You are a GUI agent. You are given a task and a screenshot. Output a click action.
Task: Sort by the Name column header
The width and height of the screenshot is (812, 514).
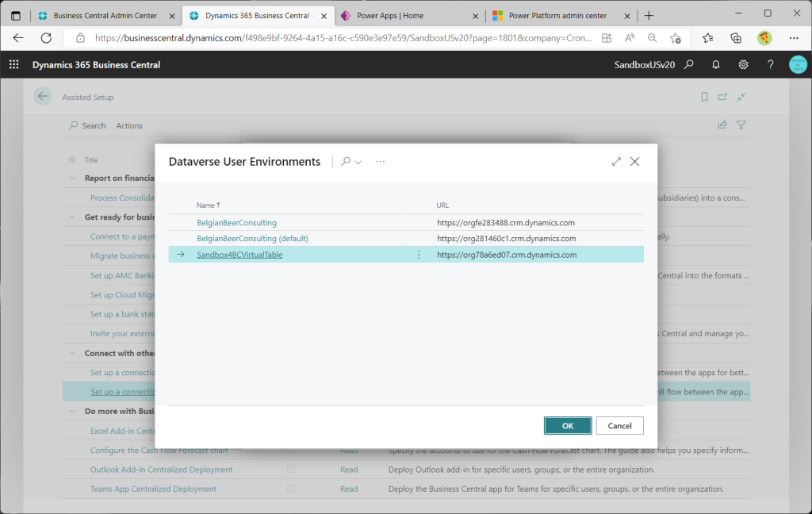pos(209,205)
